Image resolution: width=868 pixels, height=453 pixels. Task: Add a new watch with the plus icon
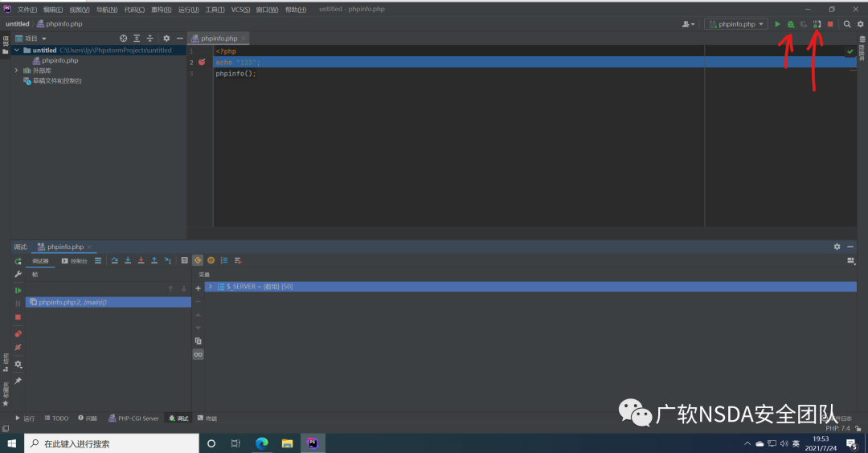[x=199, y=288]
